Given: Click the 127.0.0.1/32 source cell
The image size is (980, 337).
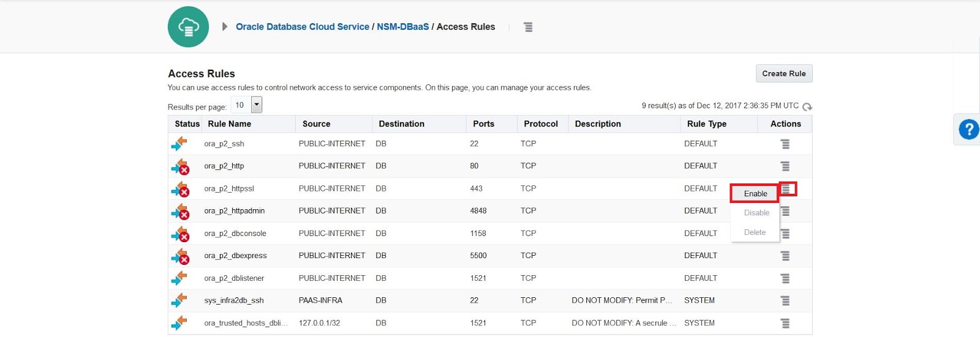Looking at the screenshot, I should [319, 323].
